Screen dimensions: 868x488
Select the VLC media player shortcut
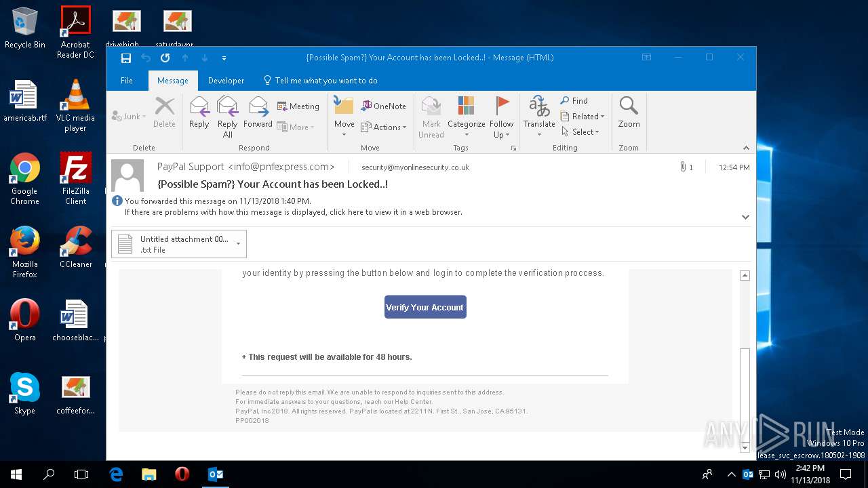(x=75, y=106)
